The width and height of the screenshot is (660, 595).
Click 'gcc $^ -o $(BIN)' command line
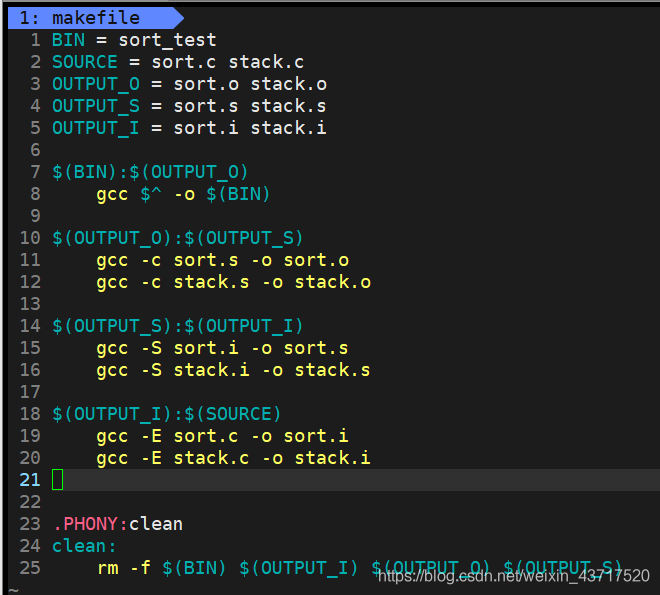[183, 194]
